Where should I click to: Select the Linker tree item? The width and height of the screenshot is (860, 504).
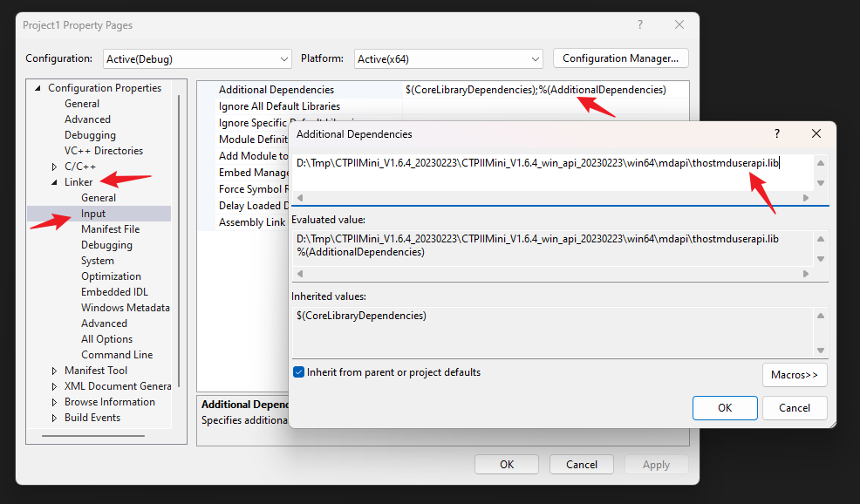point(78,182)
